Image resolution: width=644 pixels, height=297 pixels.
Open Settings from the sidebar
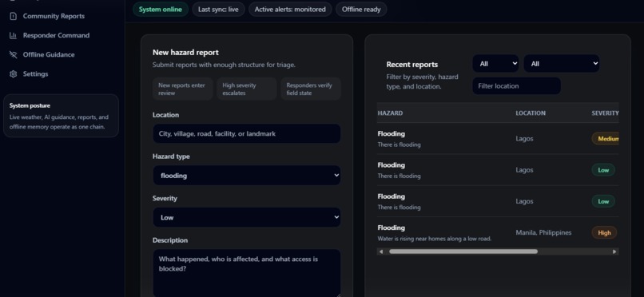pyautogui.click(x=35, y=73)
